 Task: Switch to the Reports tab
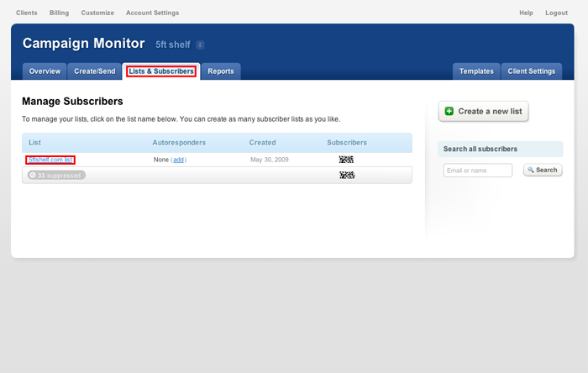coord(221,71)
